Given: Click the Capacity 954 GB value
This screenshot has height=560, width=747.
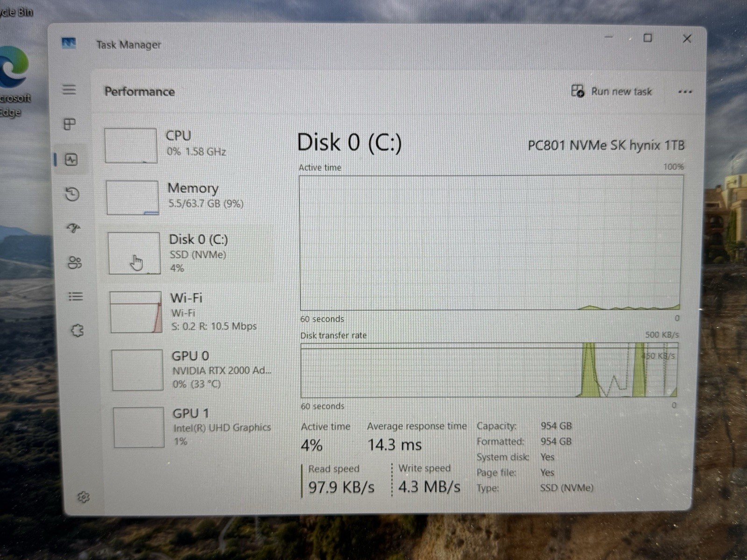Looking at the screenshot, I should 556,426.
